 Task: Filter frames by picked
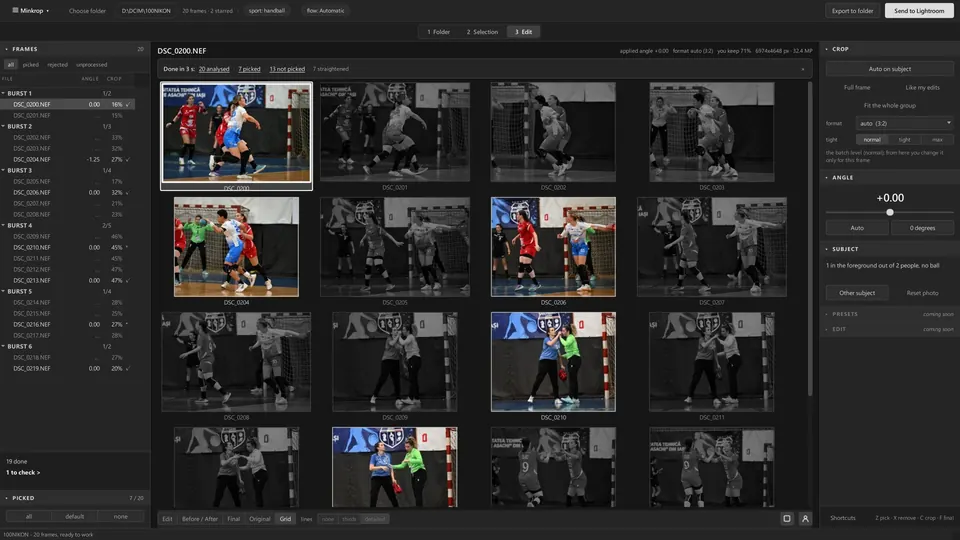[x=31, y=64]
